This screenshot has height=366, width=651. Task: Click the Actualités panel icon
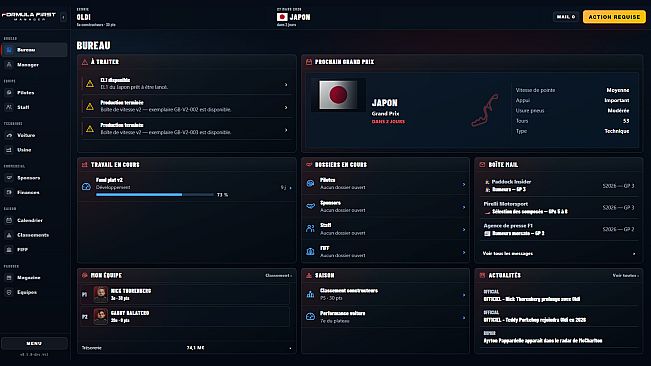(x=482, y=276)
